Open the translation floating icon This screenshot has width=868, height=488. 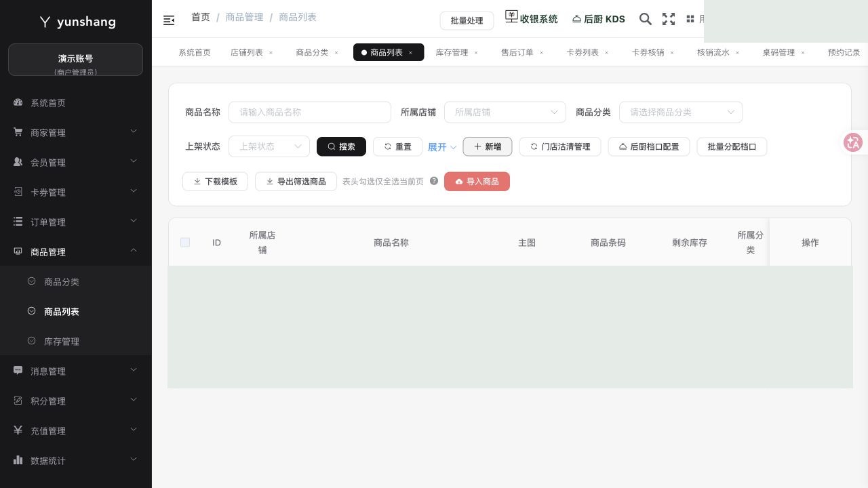point(852,142)
